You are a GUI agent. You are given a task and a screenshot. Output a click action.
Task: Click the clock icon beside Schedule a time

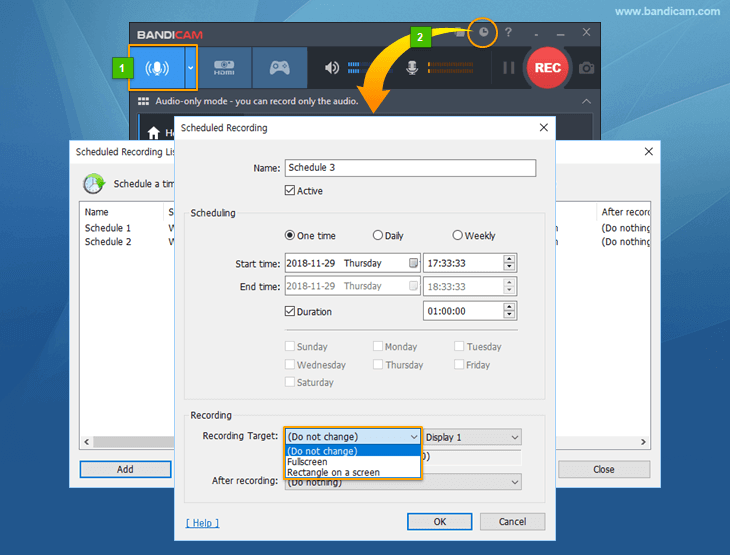click(94, 183)
